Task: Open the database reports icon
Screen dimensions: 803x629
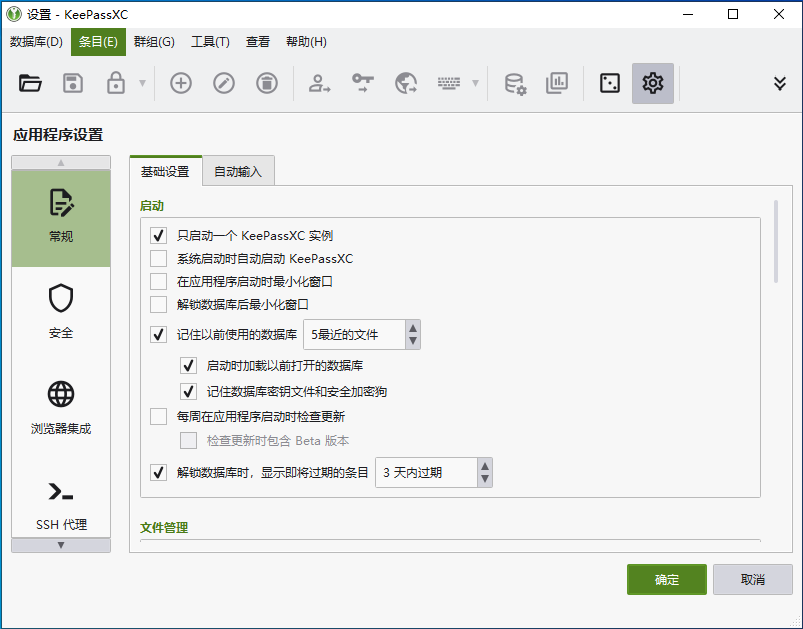Action: tap(557, 83)
